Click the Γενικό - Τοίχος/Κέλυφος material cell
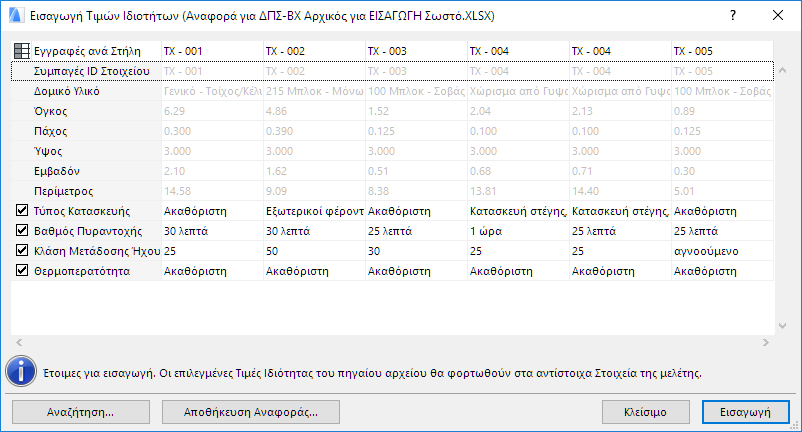The height and width of the screenshot is (432, 802). pyautogui.click(x=213, y=91)
